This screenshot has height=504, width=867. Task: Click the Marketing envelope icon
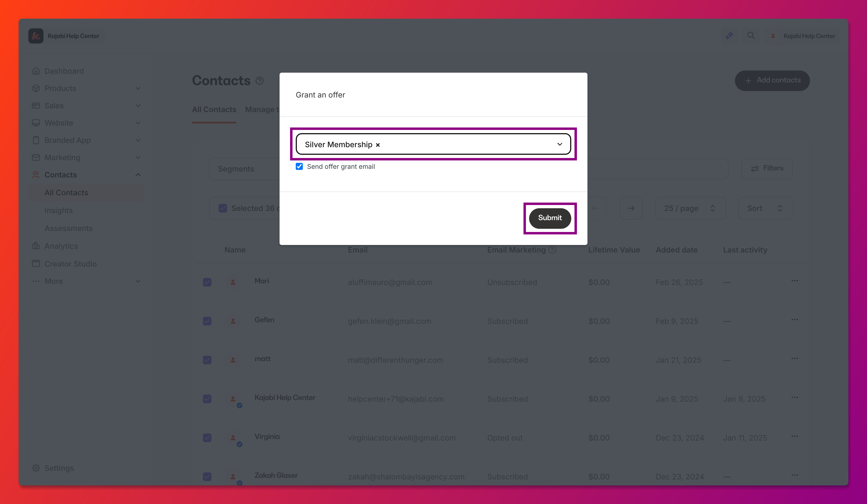click(36, 157)
